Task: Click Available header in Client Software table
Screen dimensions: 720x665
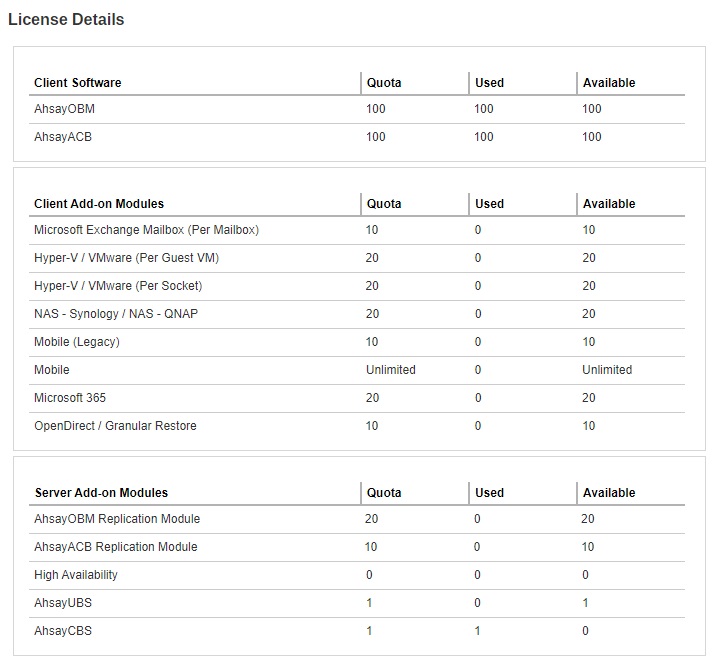Action: click(608, 82)
